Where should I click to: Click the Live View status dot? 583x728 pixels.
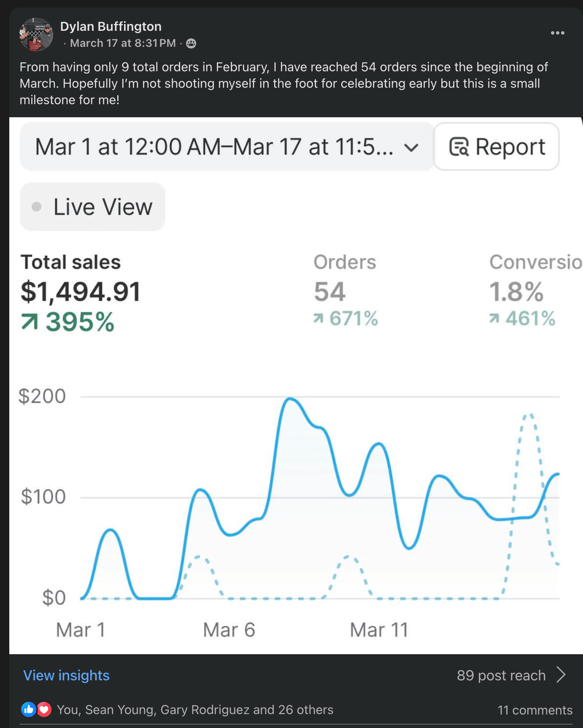[x=37, y=207]
